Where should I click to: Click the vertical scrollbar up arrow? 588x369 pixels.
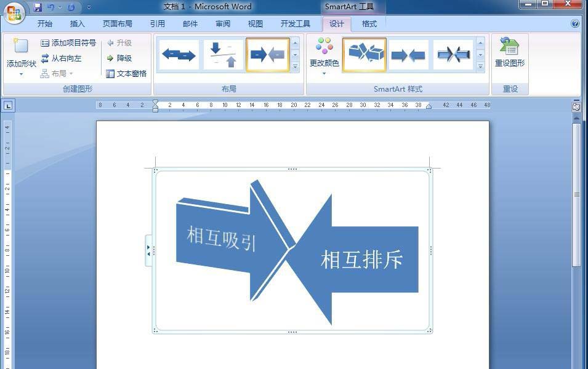tap(576, 117)
